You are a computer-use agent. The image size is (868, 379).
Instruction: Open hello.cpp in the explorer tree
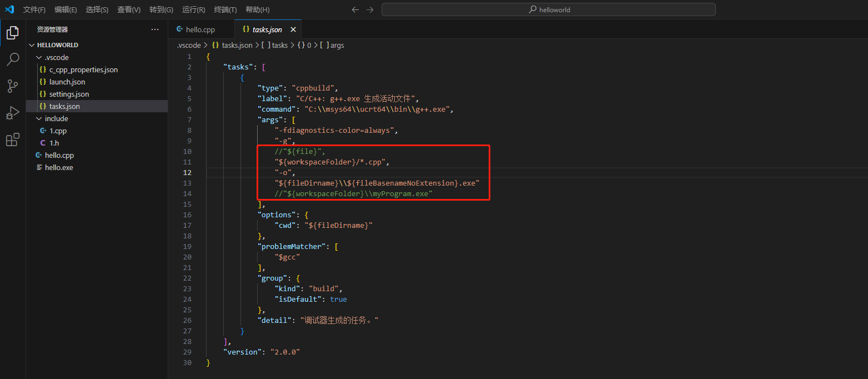(x=97, y=155)
